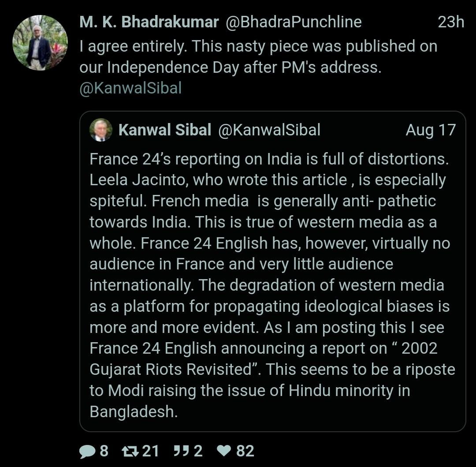Screen dimensions: 476x467
Task: Click the reply count 8
Action: tap(104, 451)
